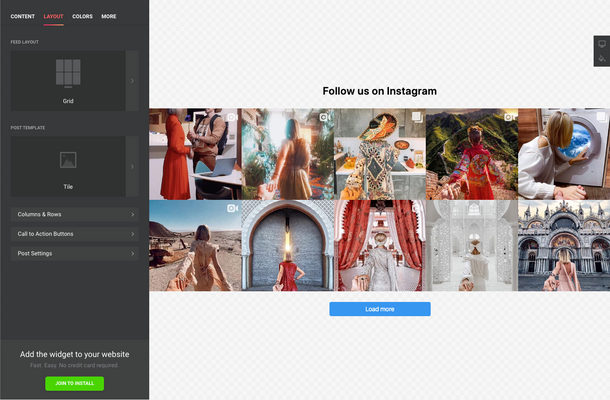Open post of woman between red curtains
Image resolution: width=610 pixels, height=400 pixels.
[x=380, y=246]
